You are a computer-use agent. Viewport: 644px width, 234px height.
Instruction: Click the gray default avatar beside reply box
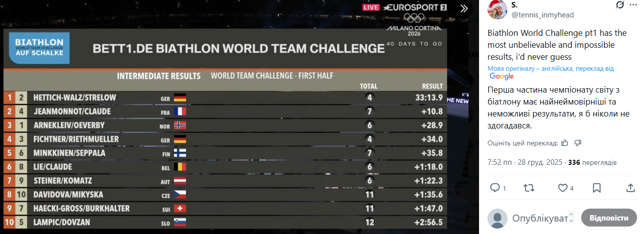coord(497,218)
